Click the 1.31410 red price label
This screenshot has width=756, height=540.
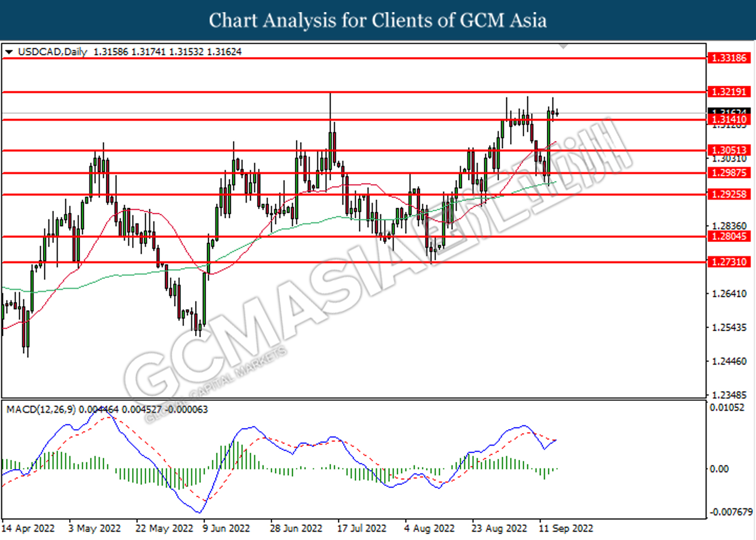click(729, 119)
